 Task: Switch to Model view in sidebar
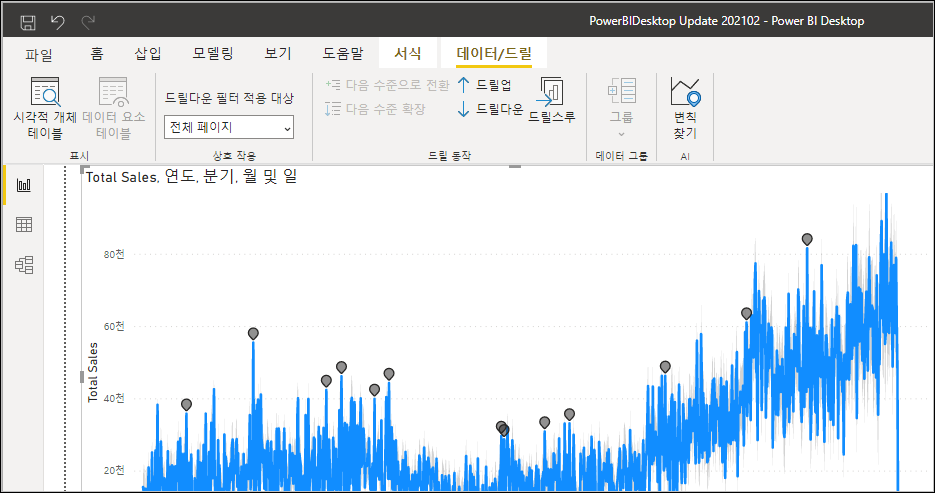pyautogui.click(x=24, y=265)
